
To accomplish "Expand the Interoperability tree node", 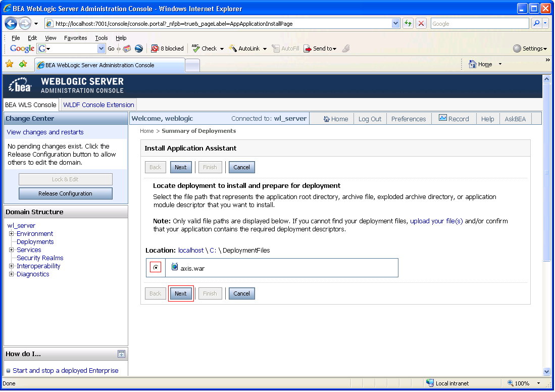I will [x=11, y=266].
